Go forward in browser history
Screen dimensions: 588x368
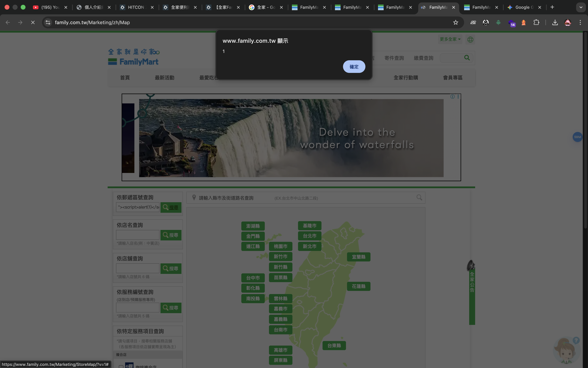coord(20,22)
